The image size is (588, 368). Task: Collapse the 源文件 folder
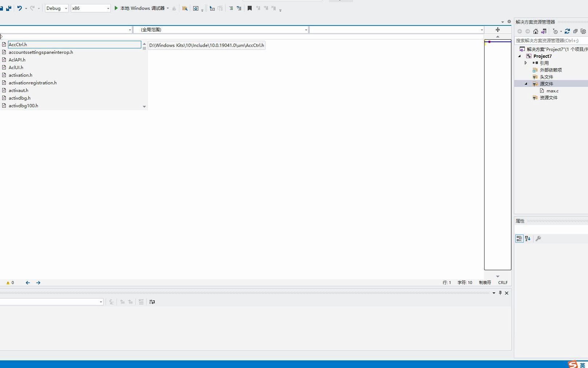(526, 84)
